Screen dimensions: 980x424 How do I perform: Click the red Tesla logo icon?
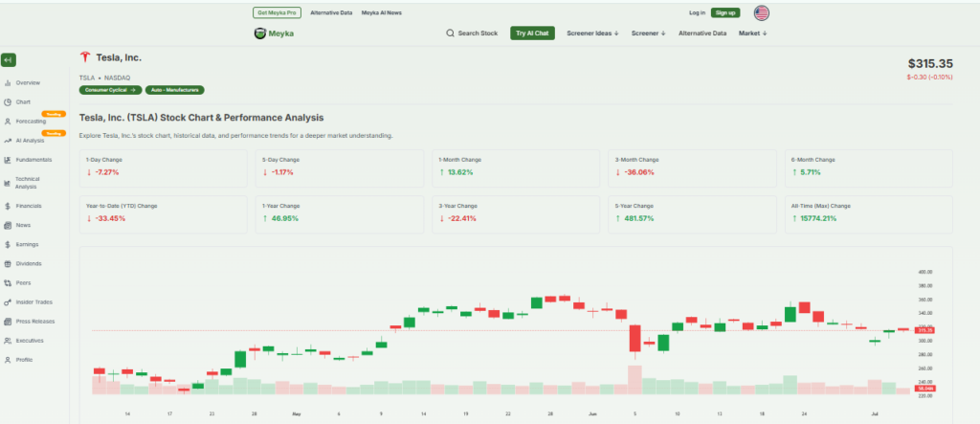85,57
